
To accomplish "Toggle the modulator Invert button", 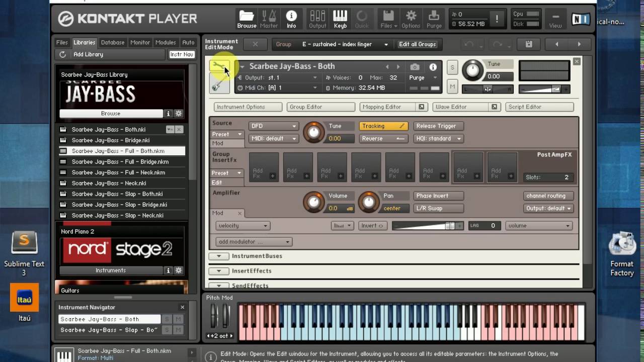I will 372,226.
